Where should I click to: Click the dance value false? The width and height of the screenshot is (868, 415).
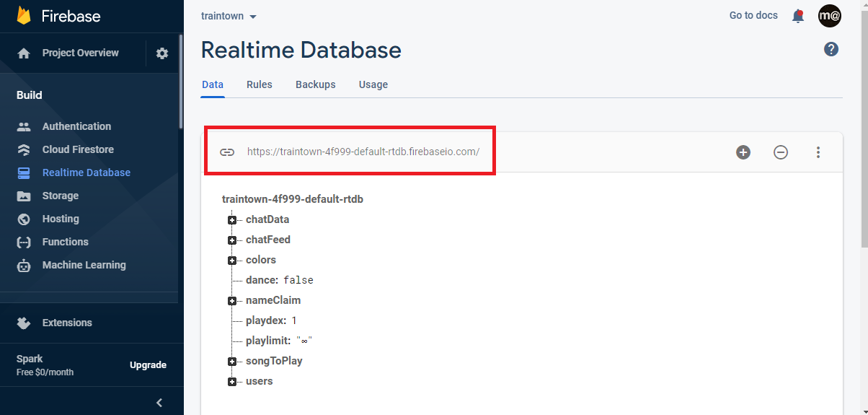pyautogui.click(x=298, y=280)
